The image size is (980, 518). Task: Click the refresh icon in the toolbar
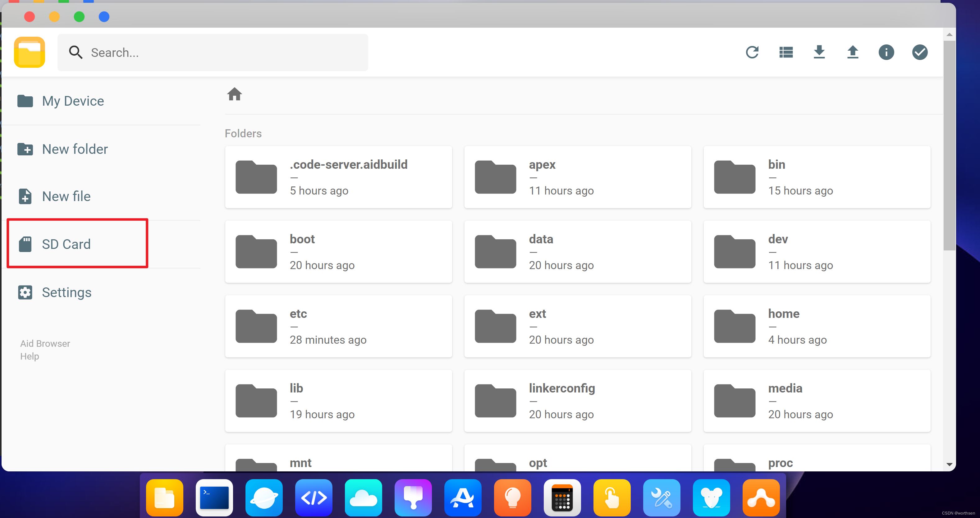click(x=752, y=52)
